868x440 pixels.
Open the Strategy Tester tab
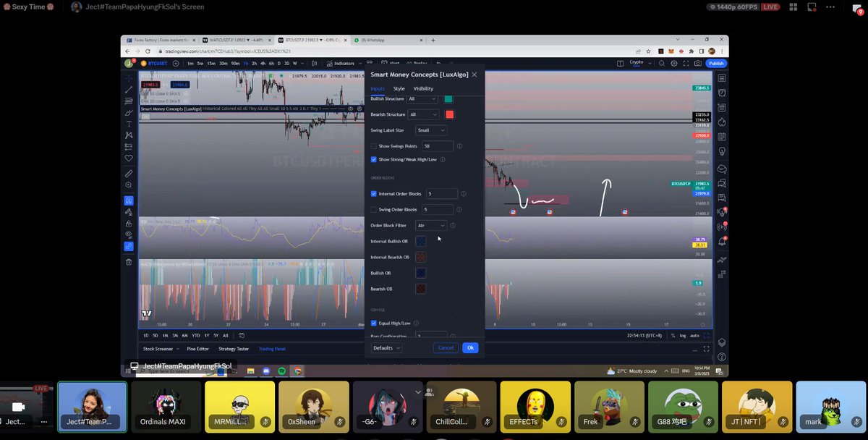tap(234, 349)
